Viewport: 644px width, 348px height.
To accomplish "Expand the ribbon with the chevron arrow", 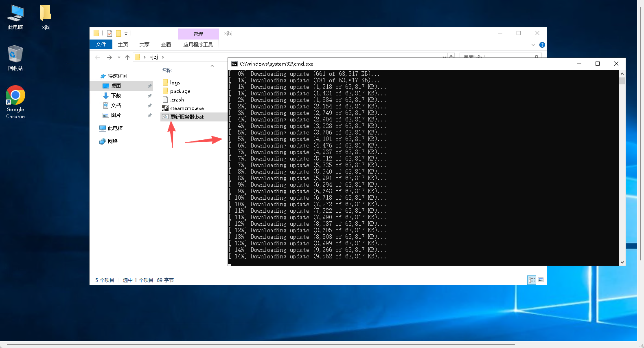I will tap(533, 45).
